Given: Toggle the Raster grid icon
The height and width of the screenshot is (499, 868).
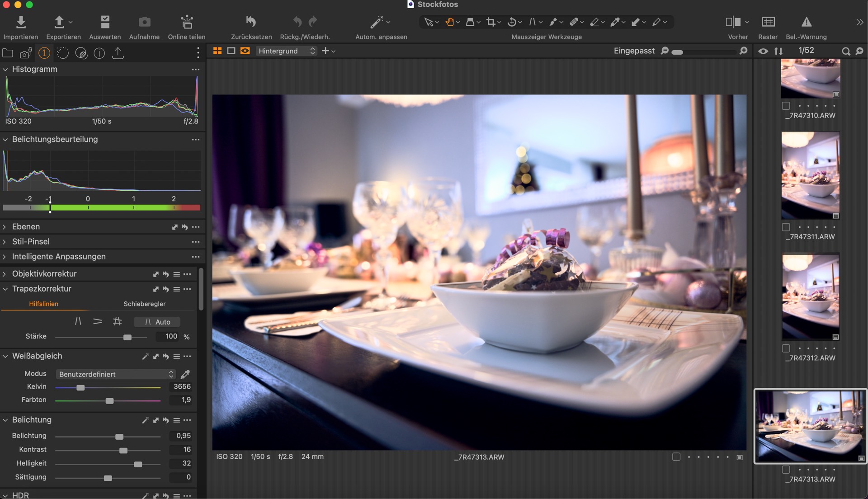Looking at the screenshot, I should pyautogui.click(x=768, y=22).
